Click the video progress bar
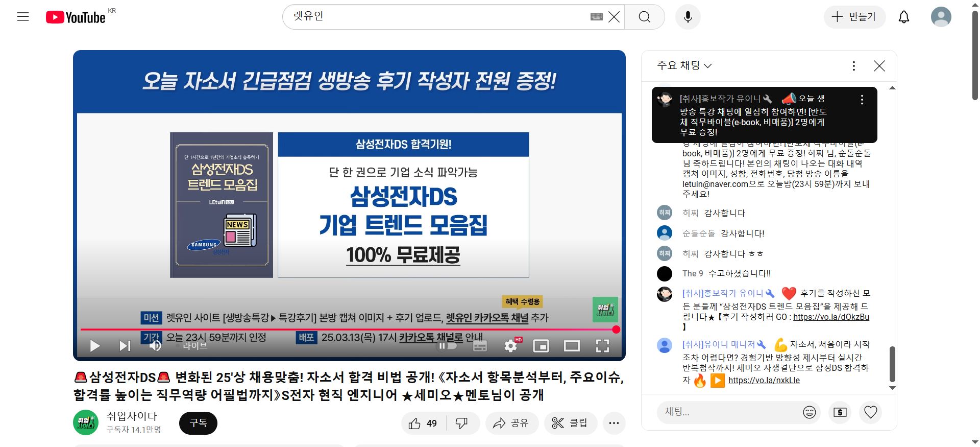Viewport: 980px width, 447px height. coord(347,330)
